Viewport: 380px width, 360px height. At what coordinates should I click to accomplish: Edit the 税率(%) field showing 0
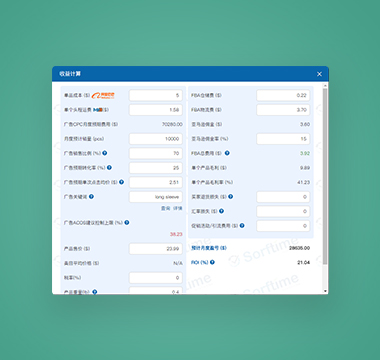pyautogui.click(x=156, y=278)
